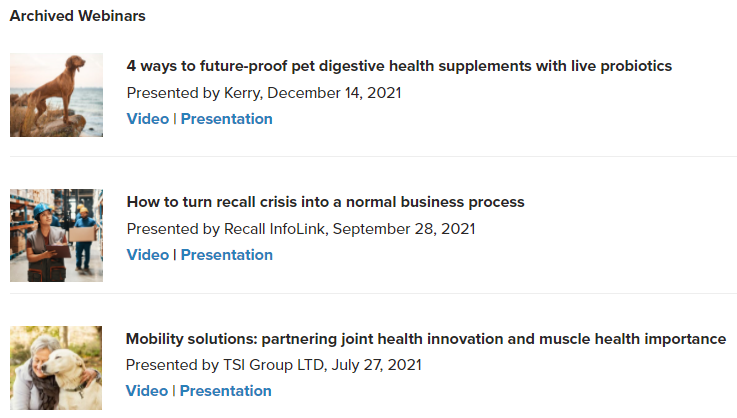The width and height of the screenshot is (737, 418).
Task: Click the presenter name Kerry
Action: coord(242,93)
